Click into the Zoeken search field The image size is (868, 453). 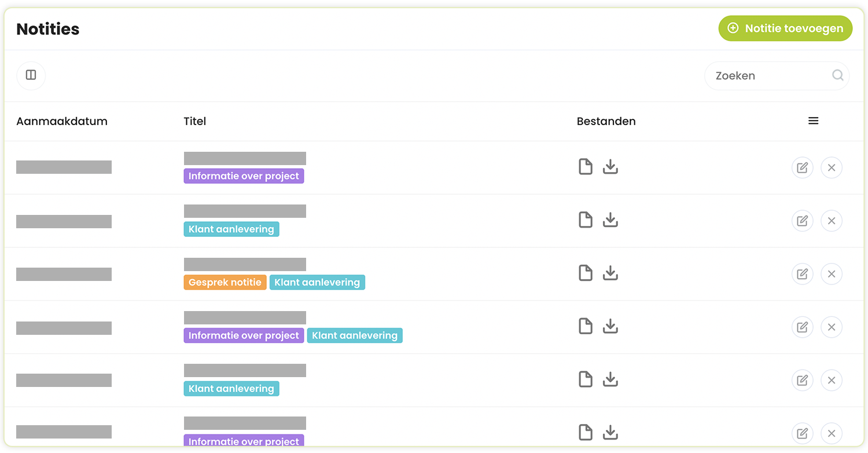(x=770, y=76)
